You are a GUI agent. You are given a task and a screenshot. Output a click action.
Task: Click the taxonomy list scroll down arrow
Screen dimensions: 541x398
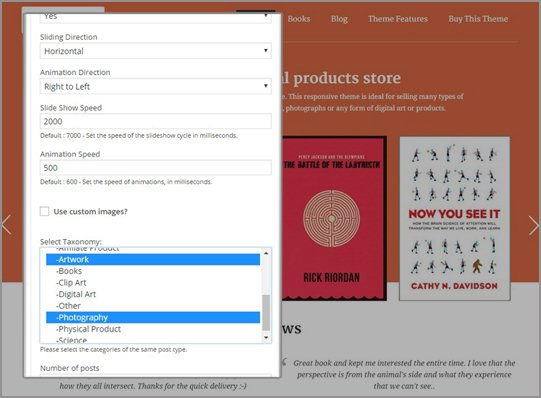coord(266,337)
